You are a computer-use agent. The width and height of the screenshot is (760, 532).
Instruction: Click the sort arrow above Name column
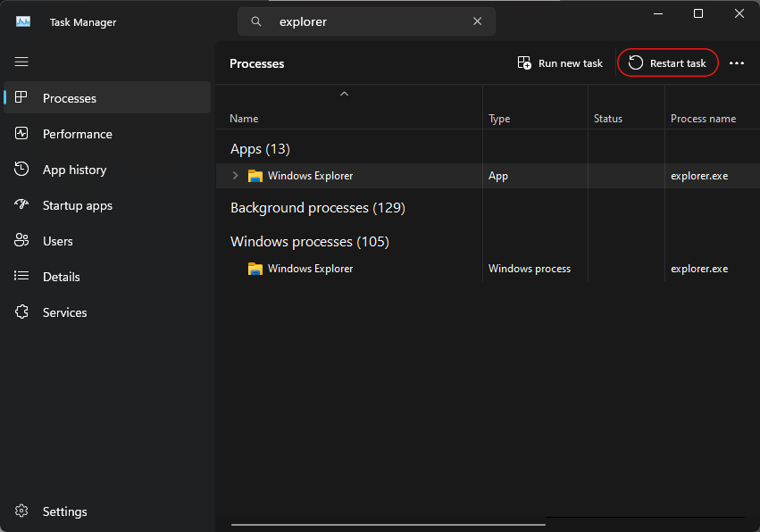(x=344, y=94)
